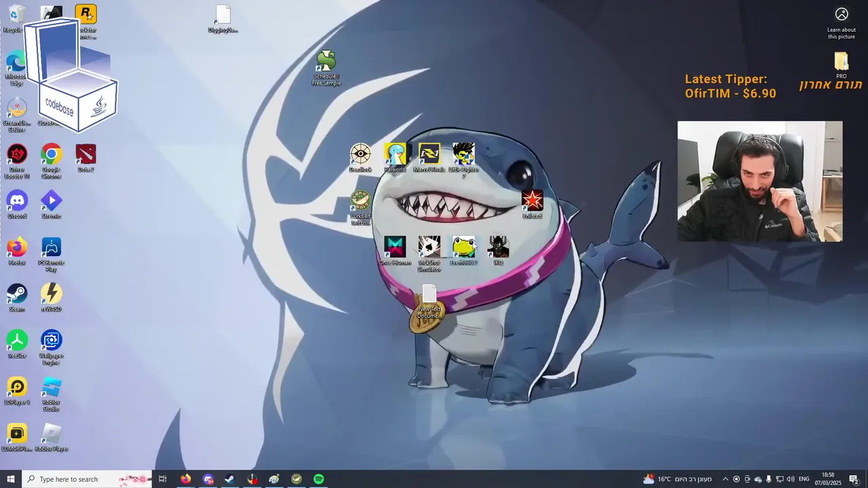
Task: Launch Once Human game shortcut
Action: point(395,251)
